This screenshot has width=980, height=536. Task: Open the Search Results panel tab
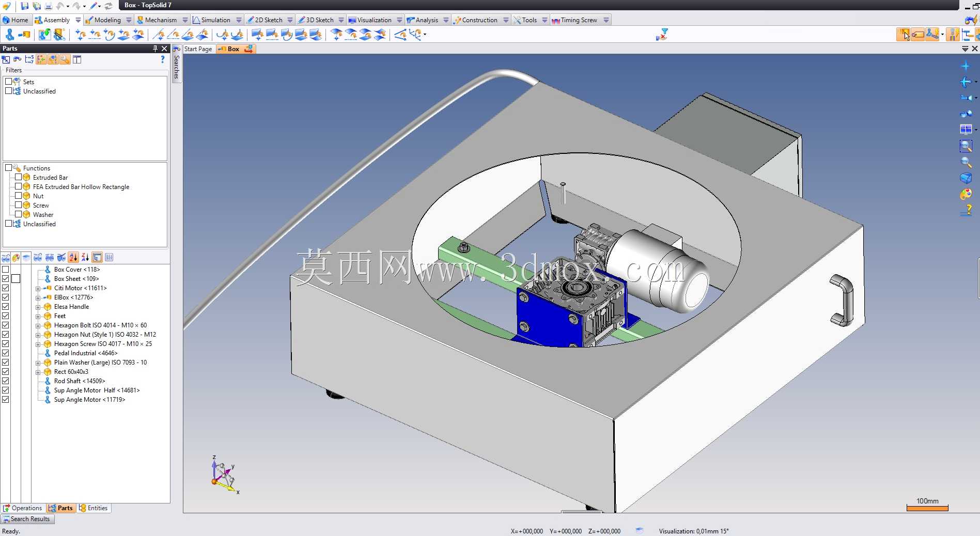[x=27, y=519]
